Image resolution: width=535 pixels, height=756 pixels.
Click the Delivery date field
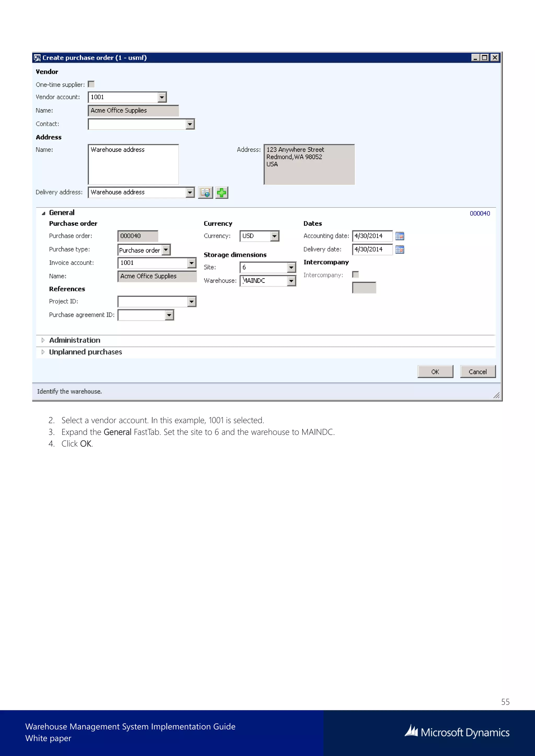click(x=372, y=250)
